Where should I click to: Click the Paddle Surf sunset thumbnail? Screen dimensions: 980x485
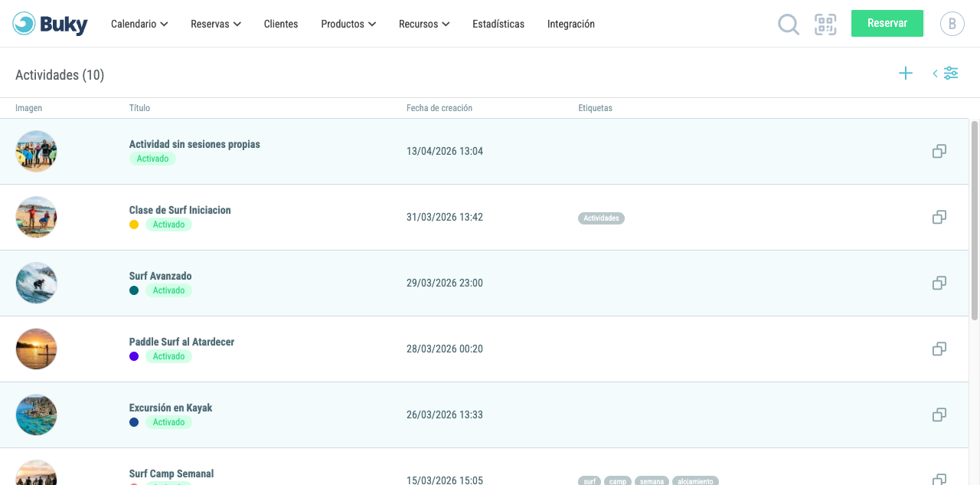pyautogui.click(x=36, y=349)
